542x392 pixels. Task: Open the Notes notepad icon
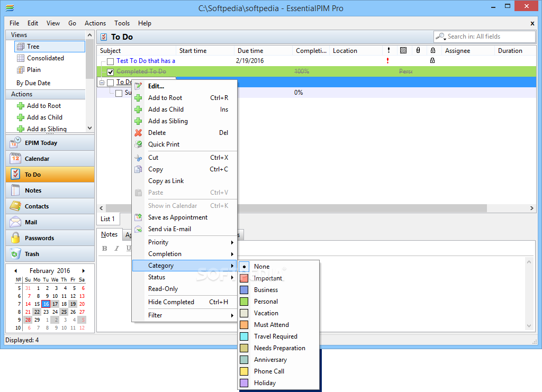(x=15, y=190)
